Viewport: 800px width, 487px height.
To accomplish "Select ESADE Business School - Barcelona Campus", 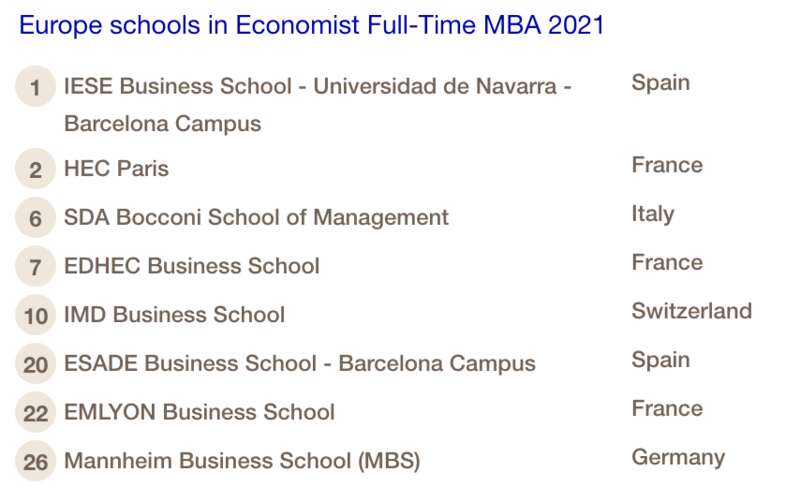I will coord(299,364).
